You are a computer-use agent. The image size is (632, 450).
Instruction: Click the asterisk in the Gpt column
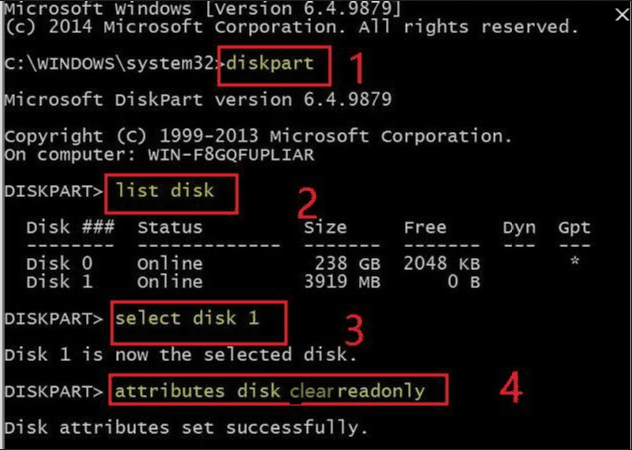tap(573, 264)
